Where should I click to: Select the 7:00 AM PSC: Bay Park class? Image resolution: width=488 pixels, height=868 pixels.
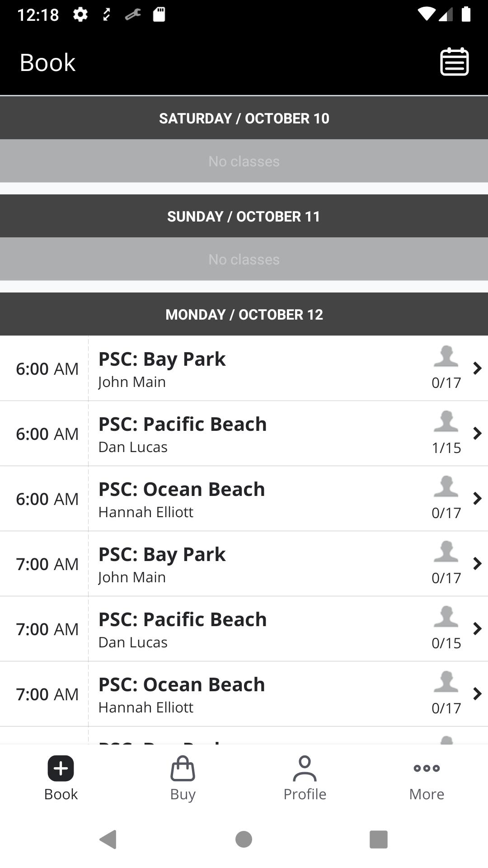point(244,564)
